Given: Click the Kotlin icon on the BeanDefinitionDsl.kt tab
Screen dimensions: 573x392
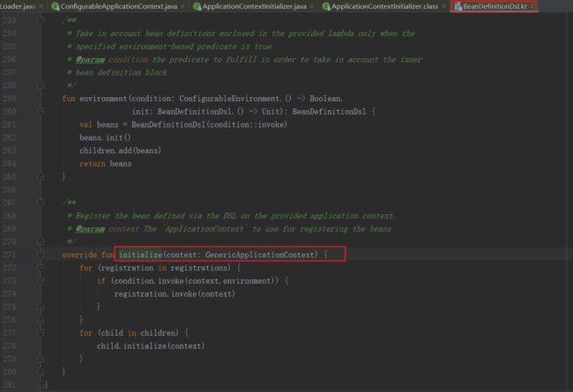Looking at the screenshot, I should [458, 7].
